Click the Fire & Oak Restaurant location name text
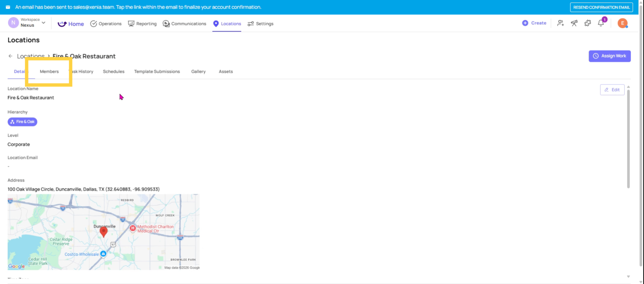Screen dimensions: 644x284 click(31, 97)
